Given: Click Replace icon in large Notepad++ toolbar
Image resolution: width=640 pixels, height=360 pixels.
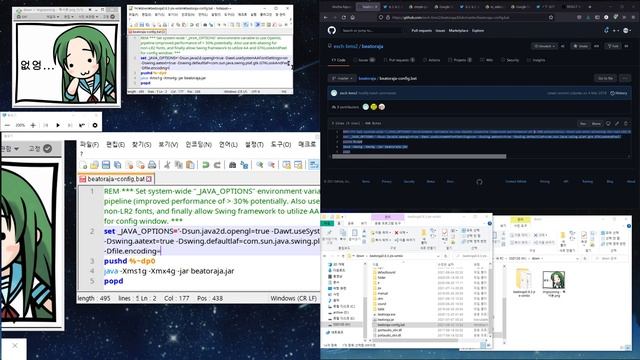Looking at the screenshot, I should click(x=244, y=165).
